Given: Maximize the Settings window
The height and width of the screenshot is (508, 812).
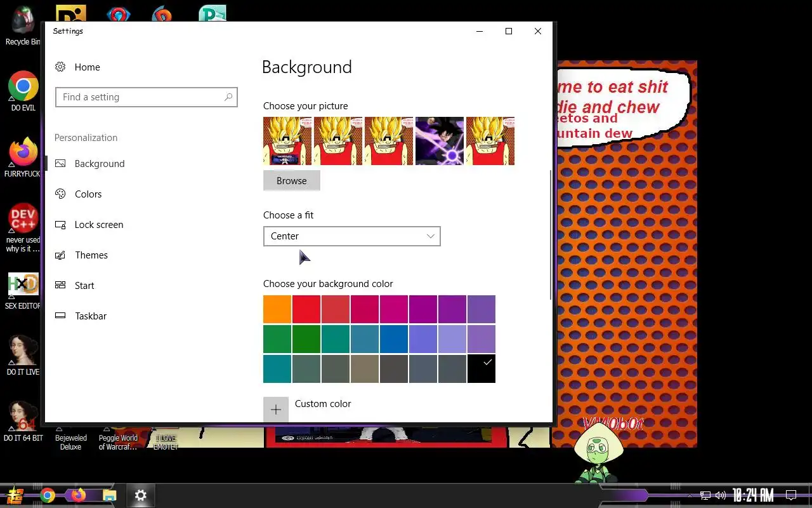Looking at the screenshot, I should pos(508,31).
